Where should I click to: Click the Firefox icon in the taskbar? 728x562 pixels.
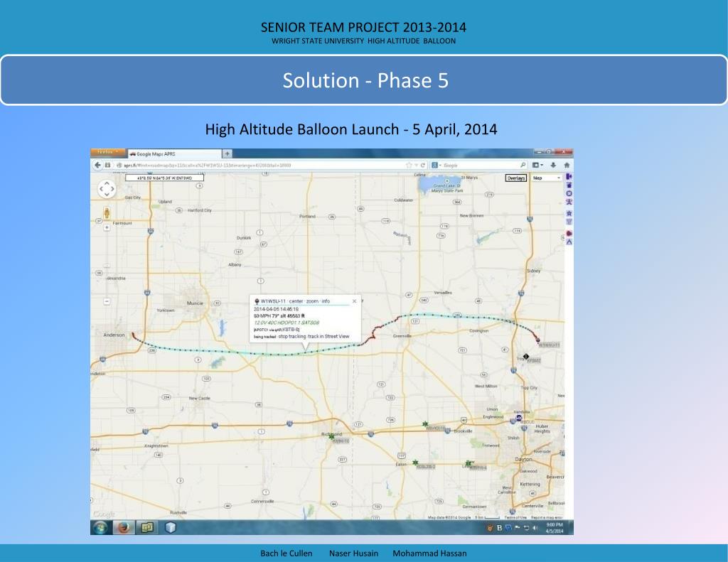(x=124, y=528)
